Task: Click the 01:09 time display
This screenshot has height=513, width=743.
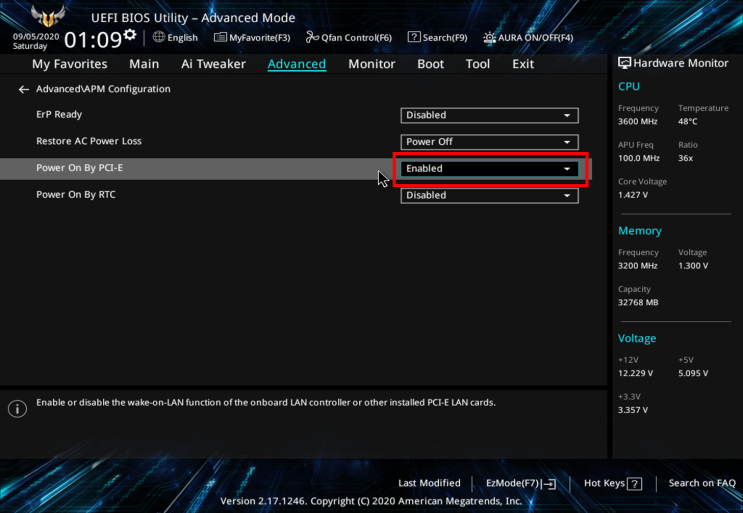Action: 93,40
